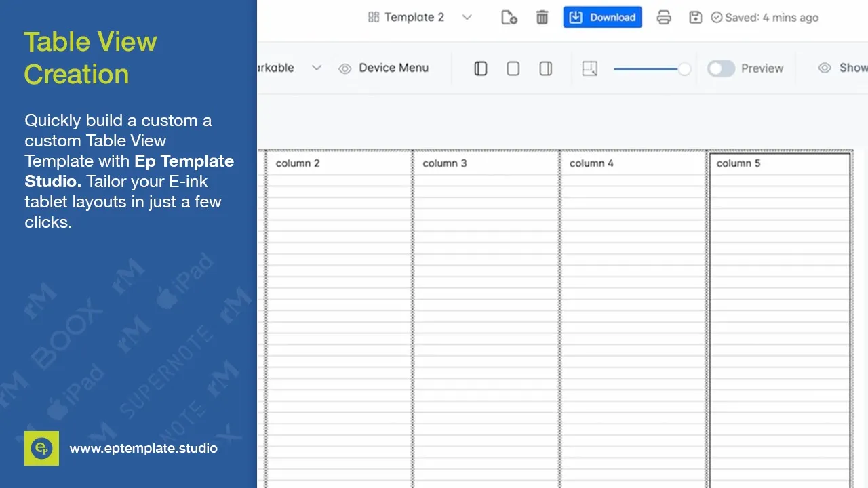Expand the dropdown chevron next to 'arkable'

click(x=317, y=68)
